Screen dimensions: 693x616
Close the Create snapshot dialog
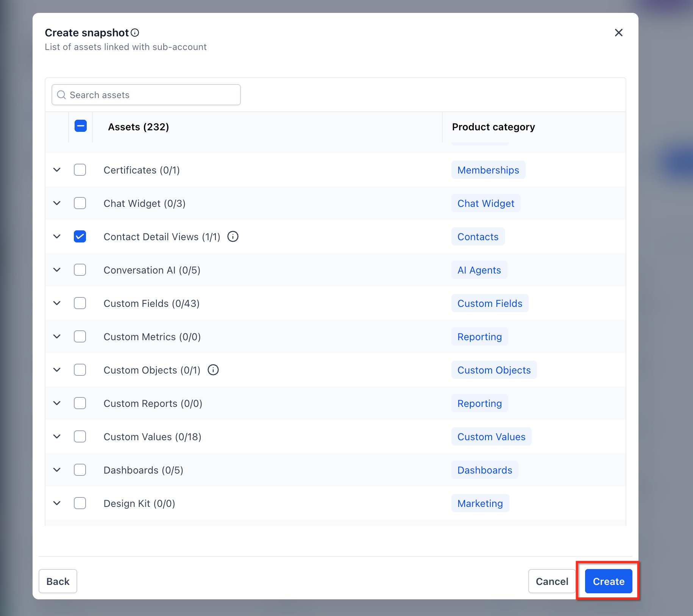[618, 33]
